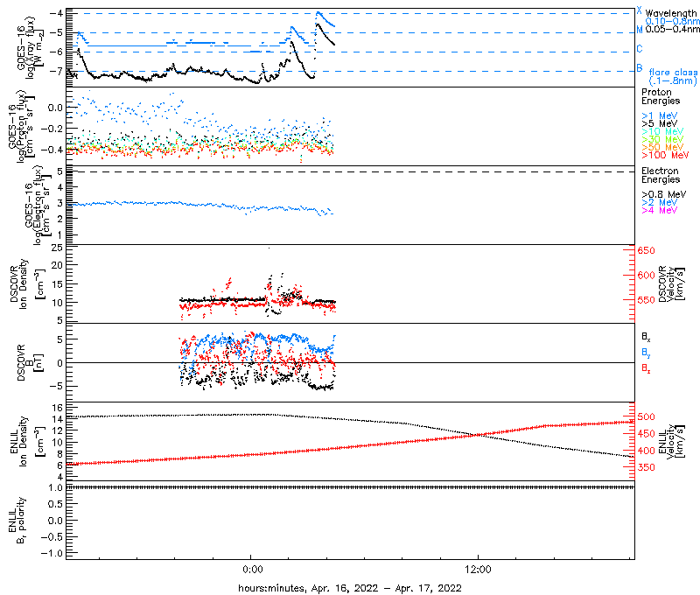The height and width of the screenshot is (595, 700).
Task: Click the '>4 MeV' electron energy legend label
Action: [x=660, y=210]
